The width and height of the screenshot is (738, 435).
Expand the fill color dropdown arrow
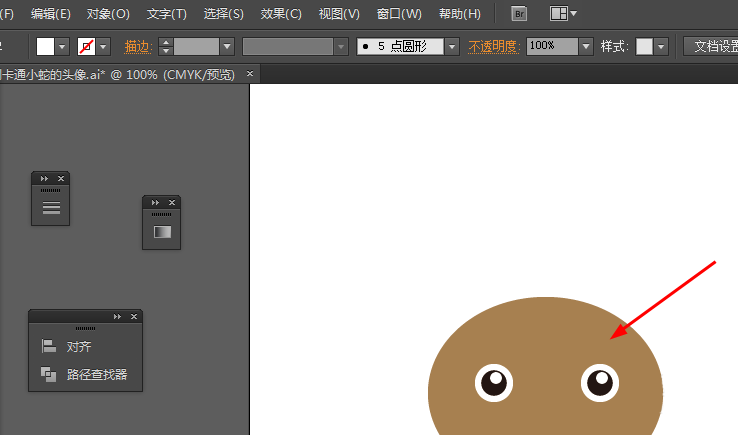[x=62, y=47]
